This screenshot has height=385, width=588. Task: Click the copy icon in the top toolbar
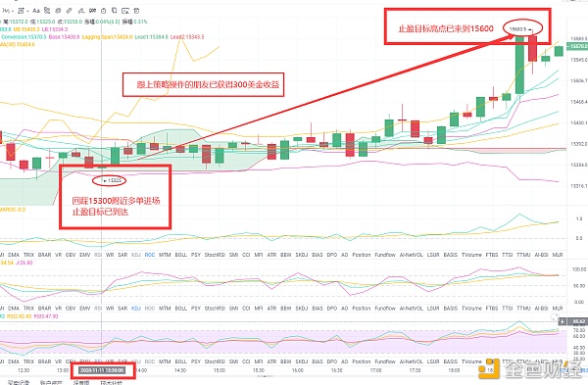pyautogui.click(x=115, y=11)
